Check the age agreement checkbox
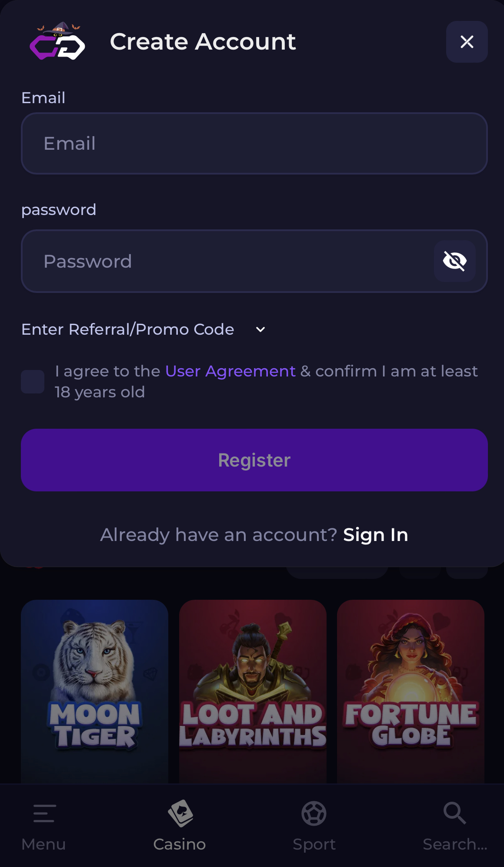The width and height of the screenshot is (504, 867). click(33, 382)
